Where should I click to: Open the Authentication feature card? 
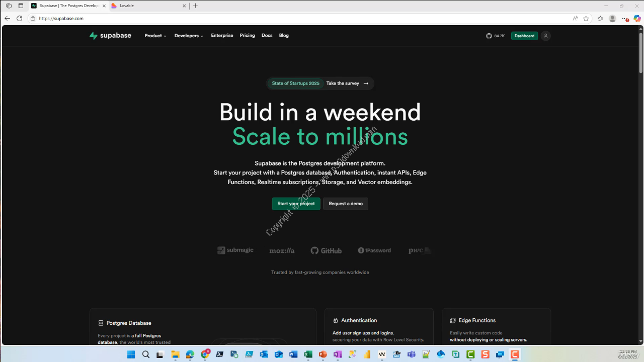(x=379, y=326)
